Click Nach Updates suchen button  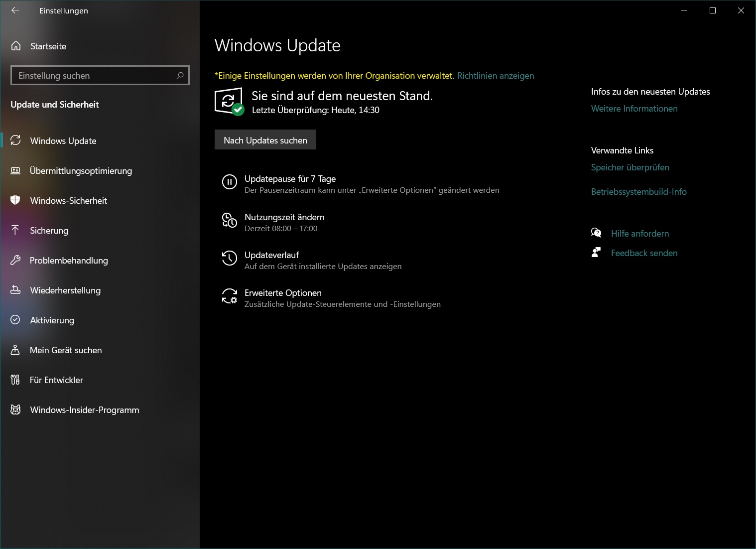tap(265, 140)
